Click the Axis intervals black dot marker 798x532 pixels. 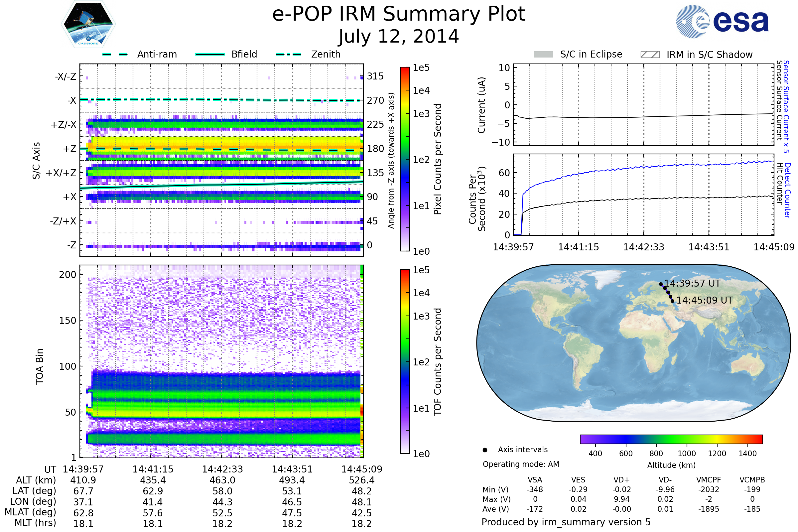(x=485, y=450)
